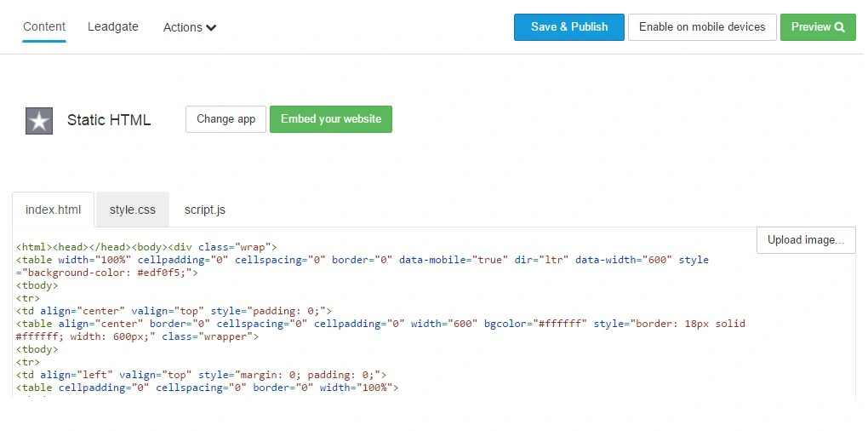Click the Static HTML title text
This screenshot has width=868, height=431.
pos(109,120)
